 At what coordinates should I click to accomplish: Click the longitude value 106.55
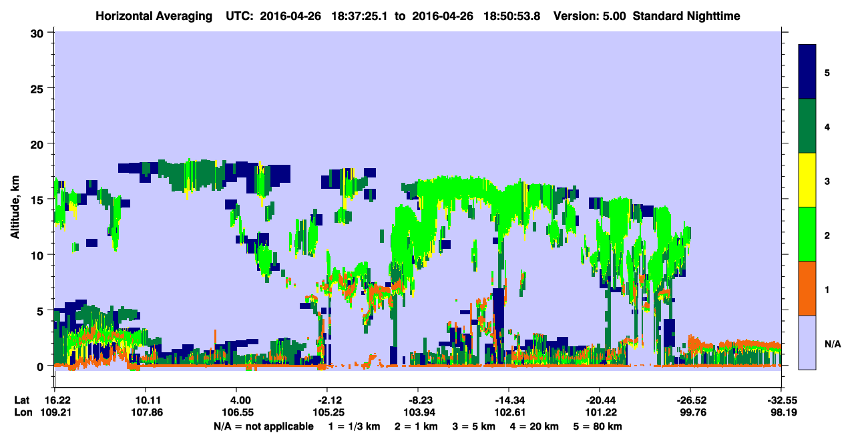point(236,412)
